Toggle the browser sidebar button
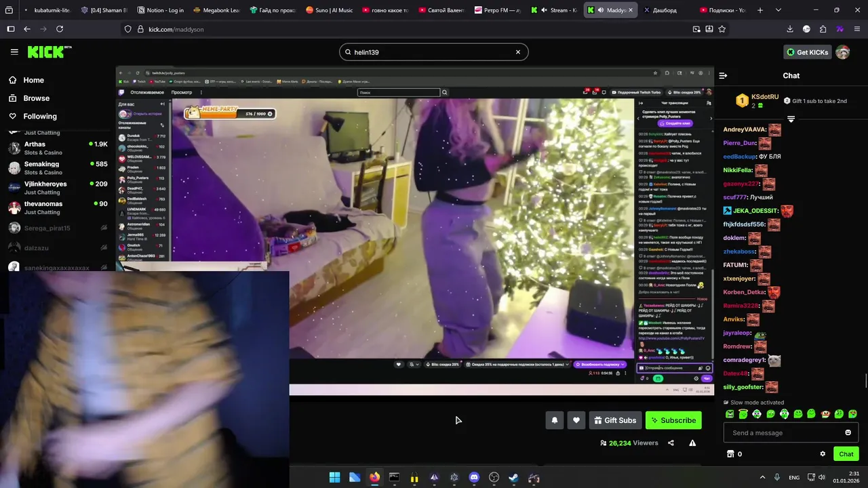Image resolution: width=868 pixels, height=488 pixels. point(10,29)
